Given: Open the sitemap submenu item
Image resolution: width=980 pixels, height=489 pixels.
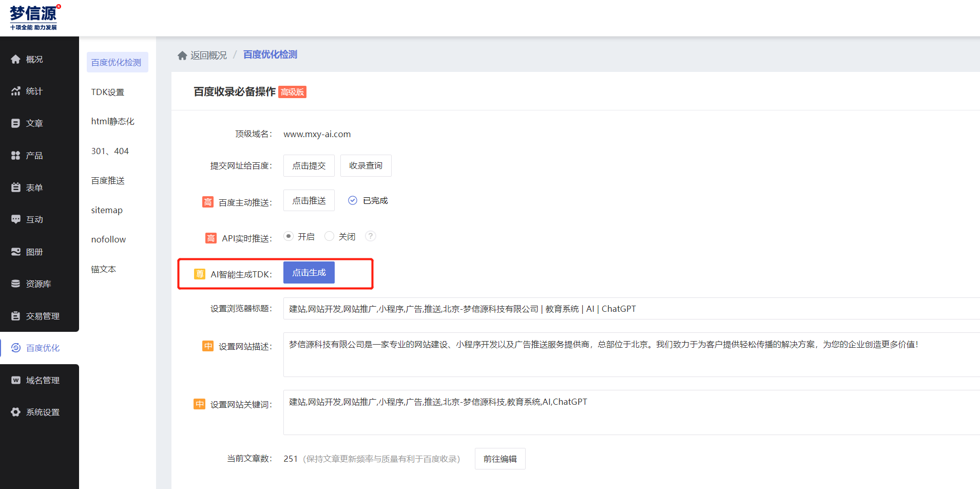Looking at the screenshot, I should point(107,210).
